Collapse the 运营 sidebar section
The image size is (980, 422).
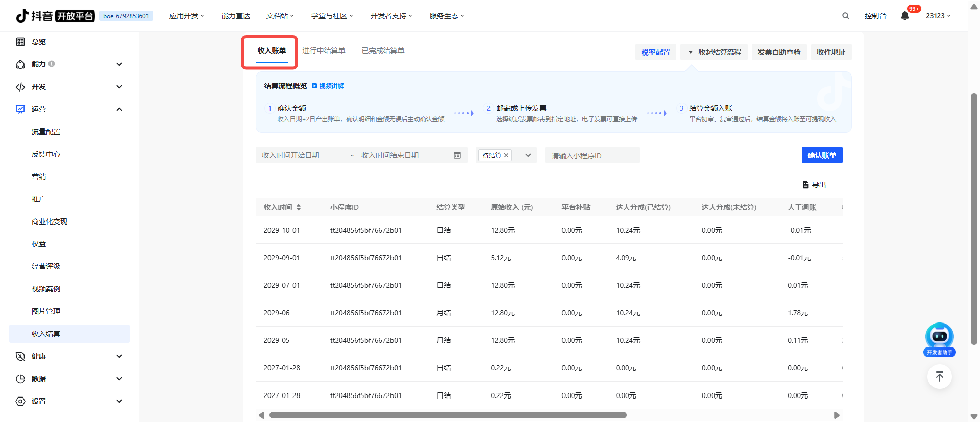click(x=119, y=109)
